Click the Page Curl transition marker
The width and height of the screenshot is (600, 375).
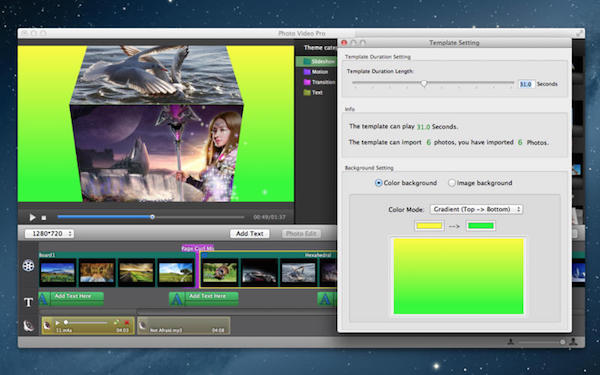click(197, 248)
